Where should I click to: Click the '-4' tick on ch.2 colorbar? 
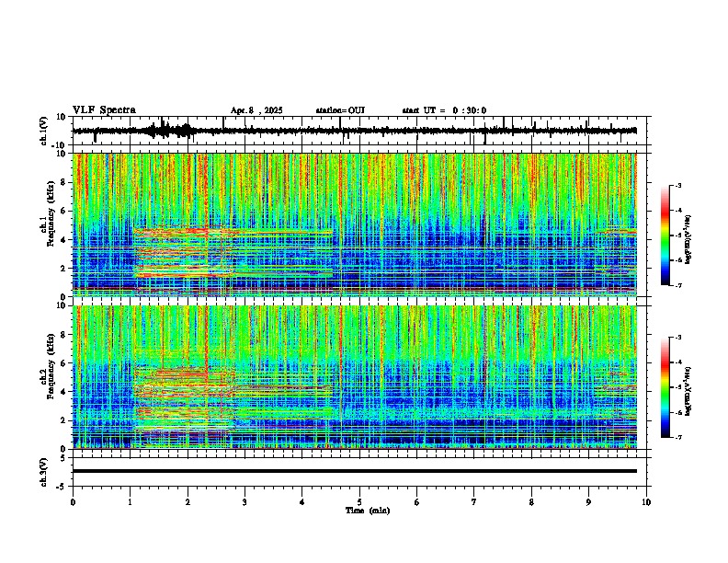[678, 362]
